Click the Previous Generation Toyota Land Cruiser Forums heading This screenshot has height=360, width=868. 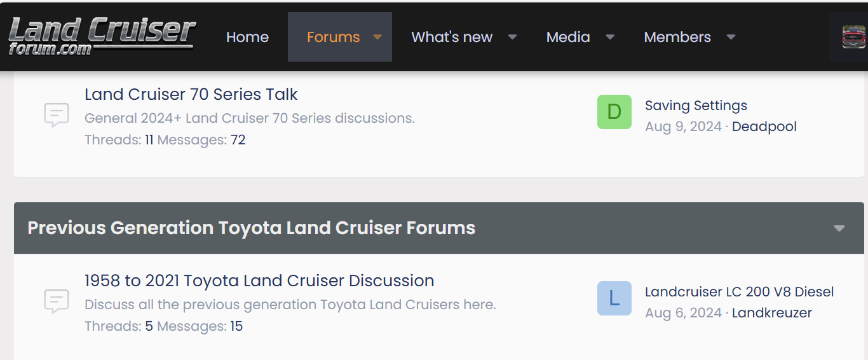coord(251,228)
